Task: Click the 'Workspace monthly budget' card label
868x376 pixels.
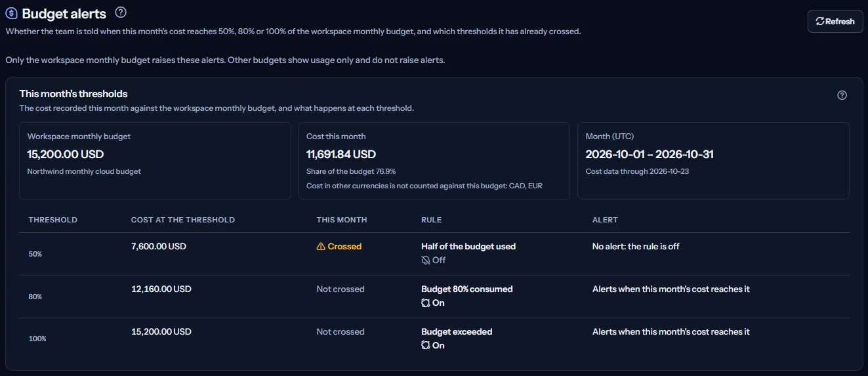Action: [x=79, y=136]
